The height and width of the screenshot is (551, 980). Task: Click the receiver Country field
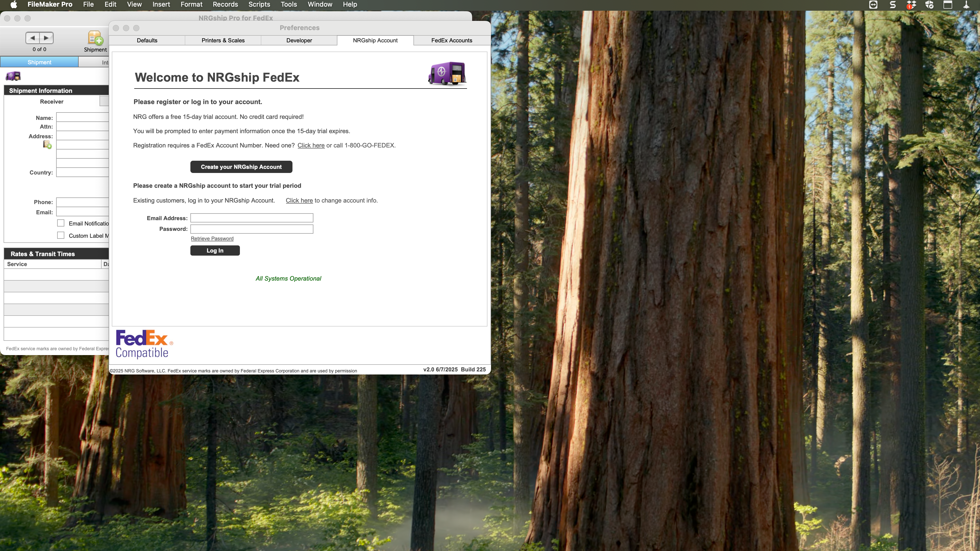pyautogui.click(x=82, y=172)
